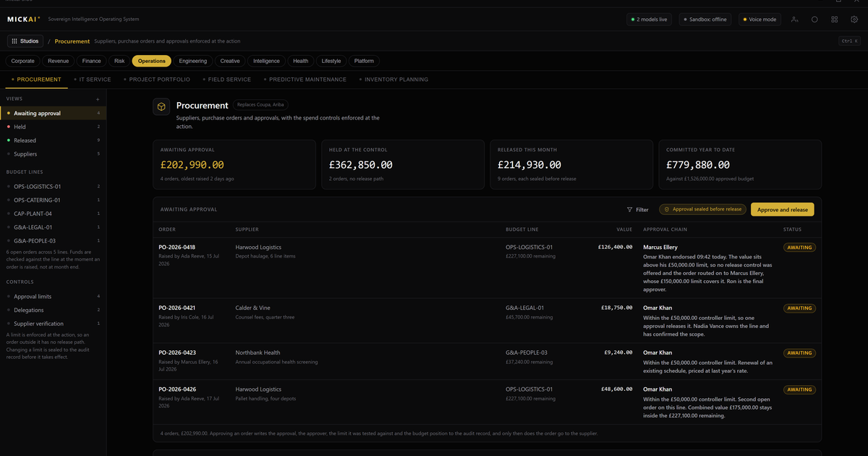Switch to the Project Portfolio sub-tab
The image size is (868, 456).
click(157, 80)
